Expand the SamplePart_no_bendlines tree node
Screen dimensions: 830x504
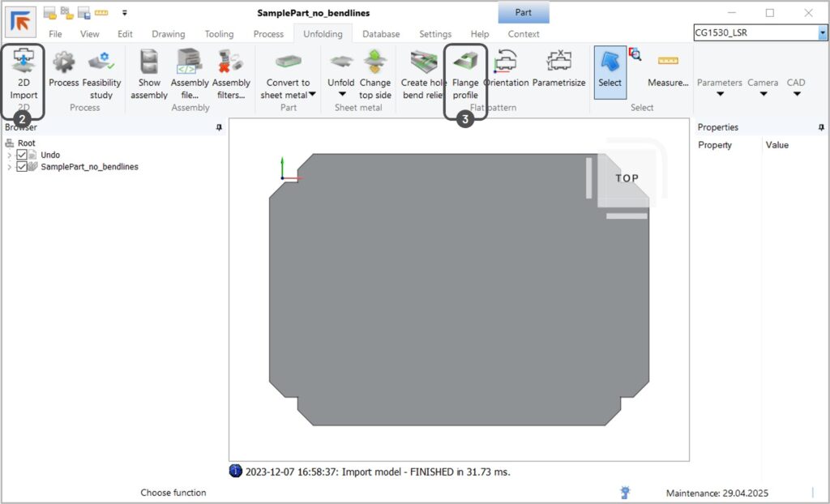pos(10,167)
